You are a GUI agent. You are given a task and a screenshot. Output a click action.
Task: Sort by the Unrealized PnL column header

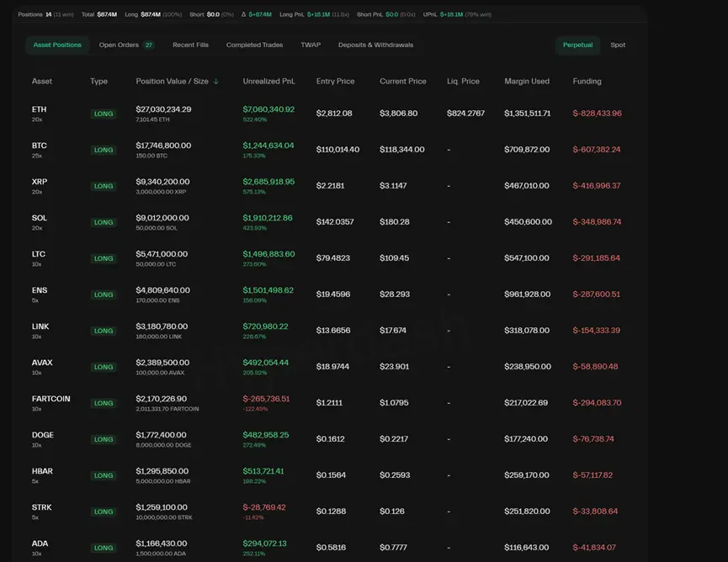[268, 82]
